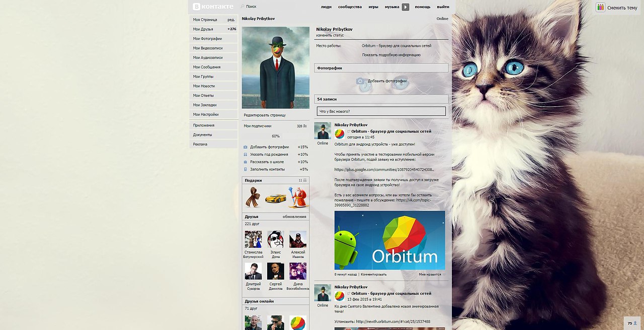Click camera icon next to +15% photo task

(246, 147)
